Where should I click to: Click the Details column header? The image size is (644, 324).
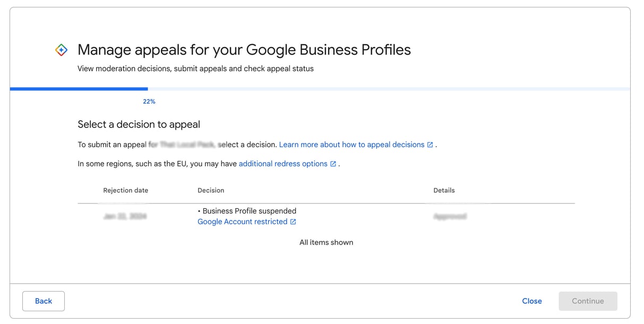click(444, 190)
